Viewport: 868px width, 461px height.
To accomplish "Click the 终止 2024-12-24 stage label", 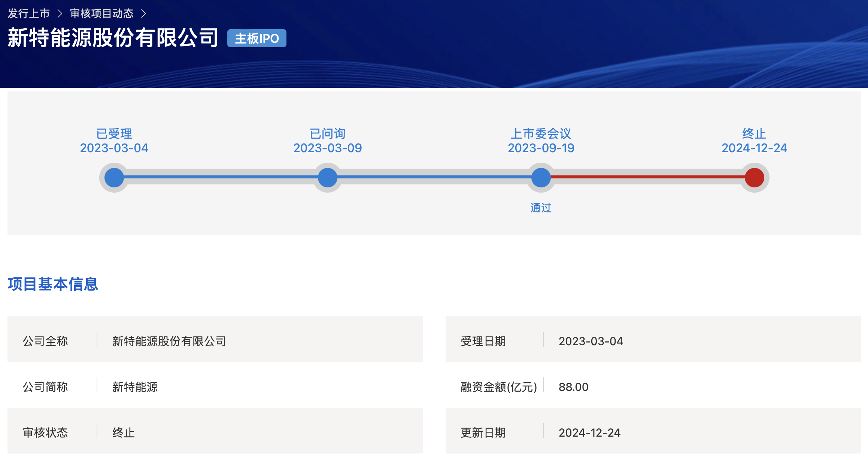I will click(754, 141).
